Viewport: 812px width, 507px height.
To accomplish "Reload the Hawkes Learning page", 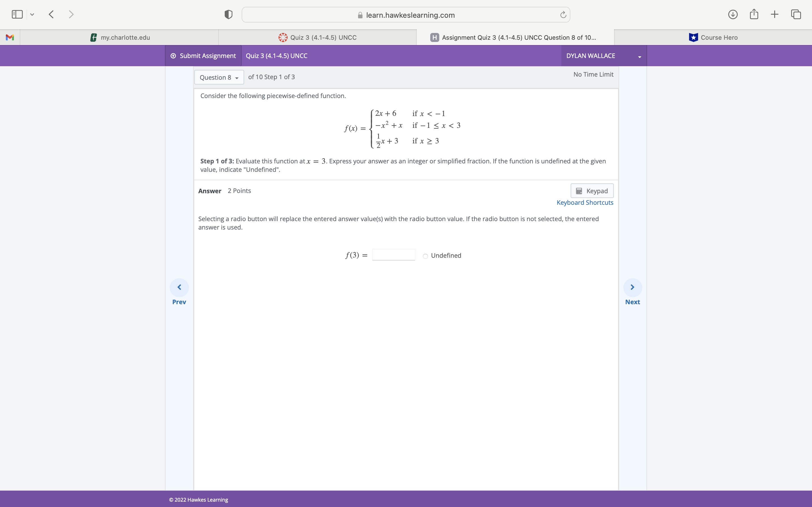I will click(x=562, y=14).
